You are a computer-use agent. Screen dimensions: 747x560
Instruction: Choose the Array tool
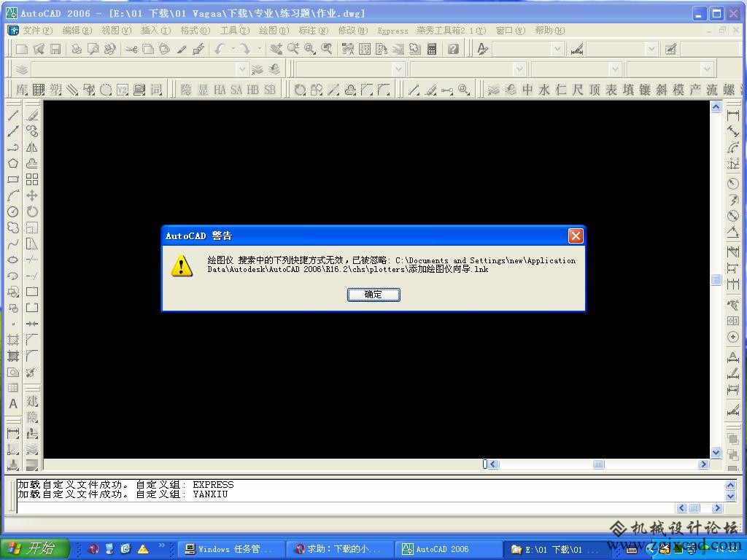pos(32,179)
